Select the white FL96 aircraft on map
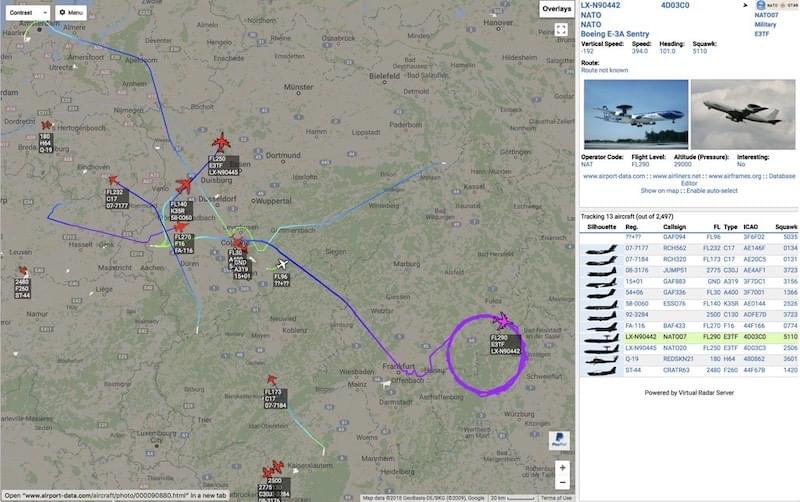 pyautogui.click(x=282, y=265)
